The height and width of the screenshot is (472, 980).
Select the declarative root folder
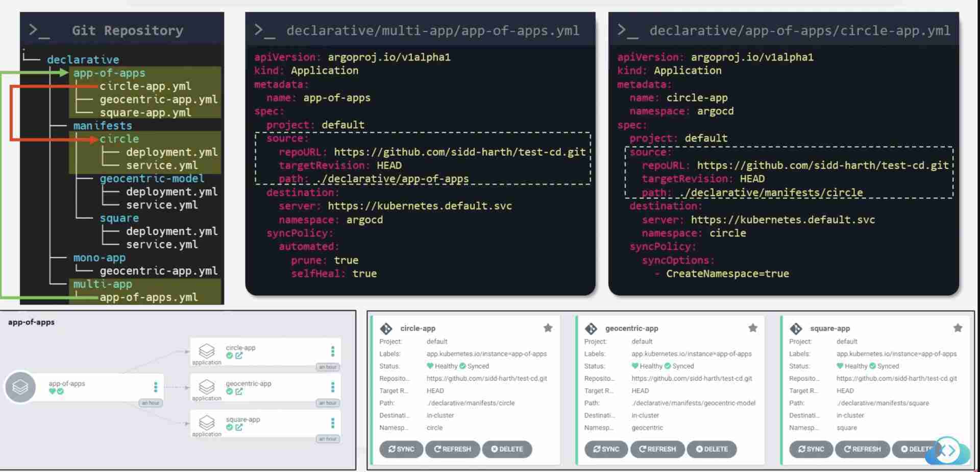point(83,60)
